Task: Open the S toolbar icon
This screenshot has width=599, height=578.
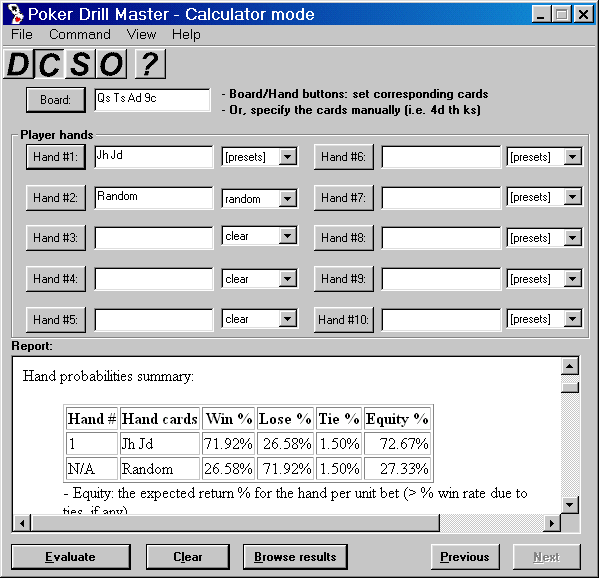Action: pyautogui.click(x=80, y=64)
